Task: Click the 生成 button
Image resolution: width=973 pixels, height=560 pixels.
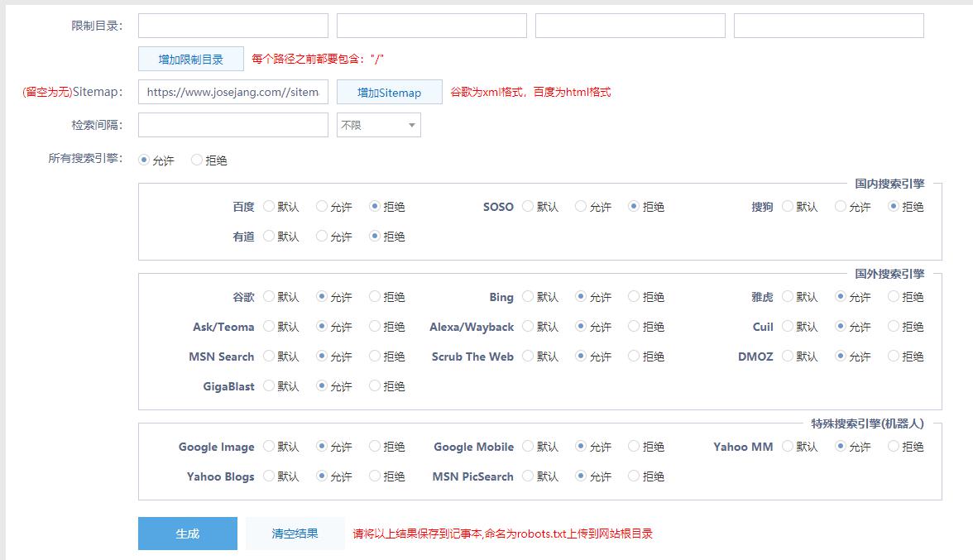Action: pos(187,534)
